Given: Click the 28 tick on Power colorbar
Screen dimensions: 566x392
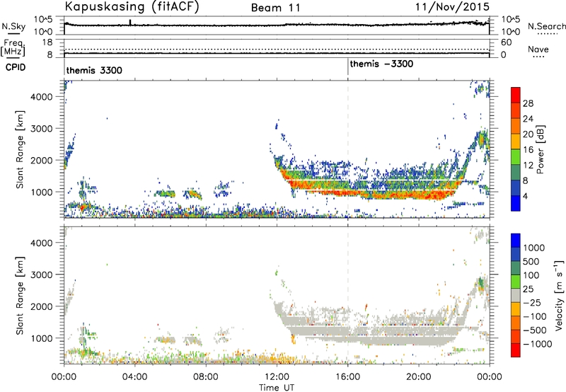Looking at the screenshot, I should 528,103.
